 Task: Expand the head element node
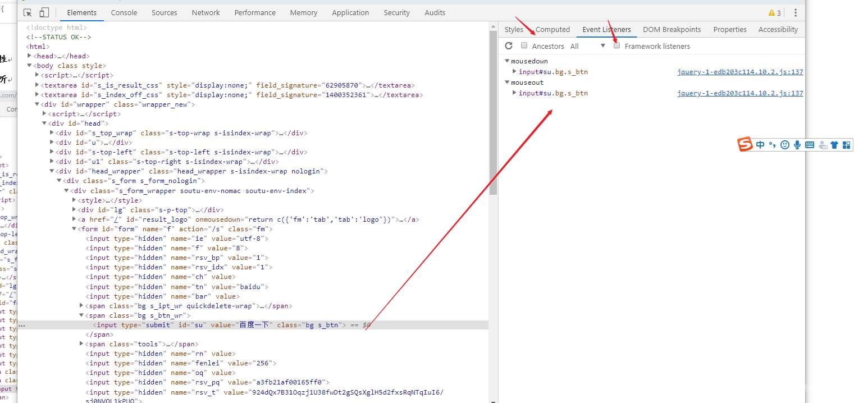pos(29,56)
